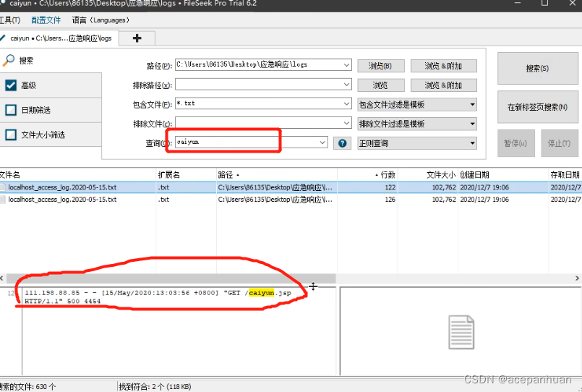Expand the 排除文件 exclude files dropdown arrow
The height and width of the screenshot is (392, 582).
[346, 122]
